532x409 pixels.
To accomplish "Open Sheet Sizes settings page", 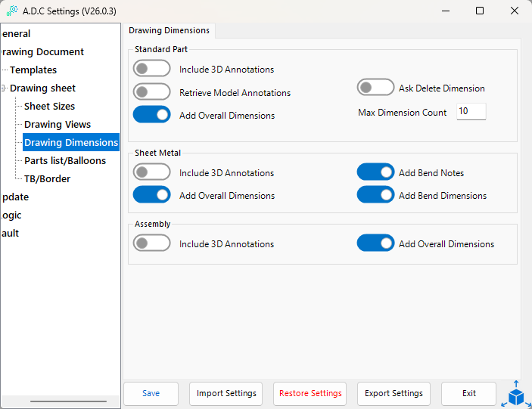I will 49,107.
